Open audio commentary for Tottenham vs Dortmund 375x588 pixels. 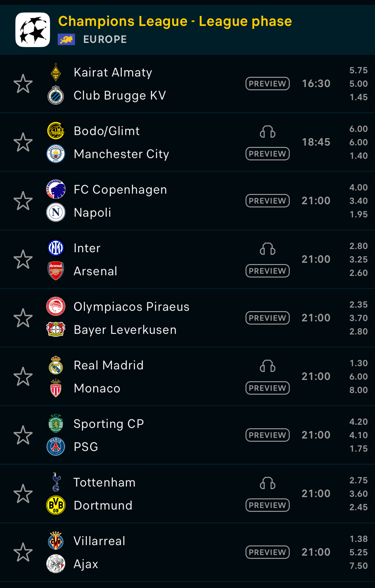(268, 483)
